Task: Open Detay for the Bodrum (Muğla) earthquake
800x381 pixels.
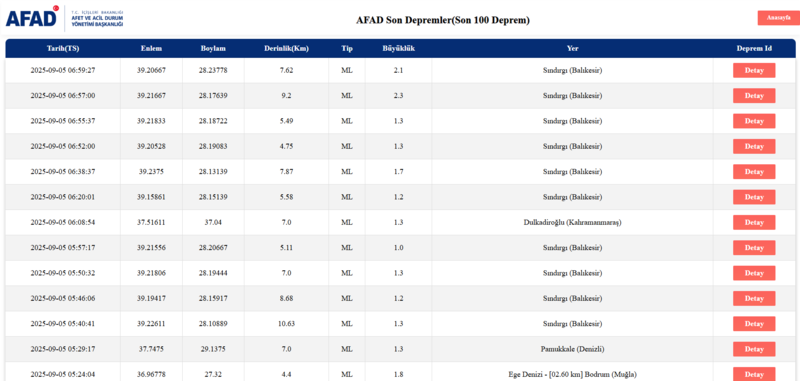Action: (754, 374)
